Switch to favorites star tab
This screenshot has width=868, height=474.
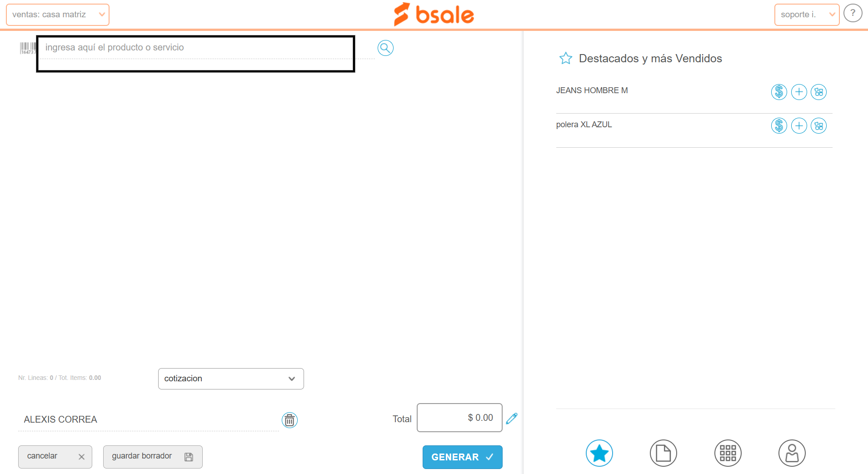[599, 453]
